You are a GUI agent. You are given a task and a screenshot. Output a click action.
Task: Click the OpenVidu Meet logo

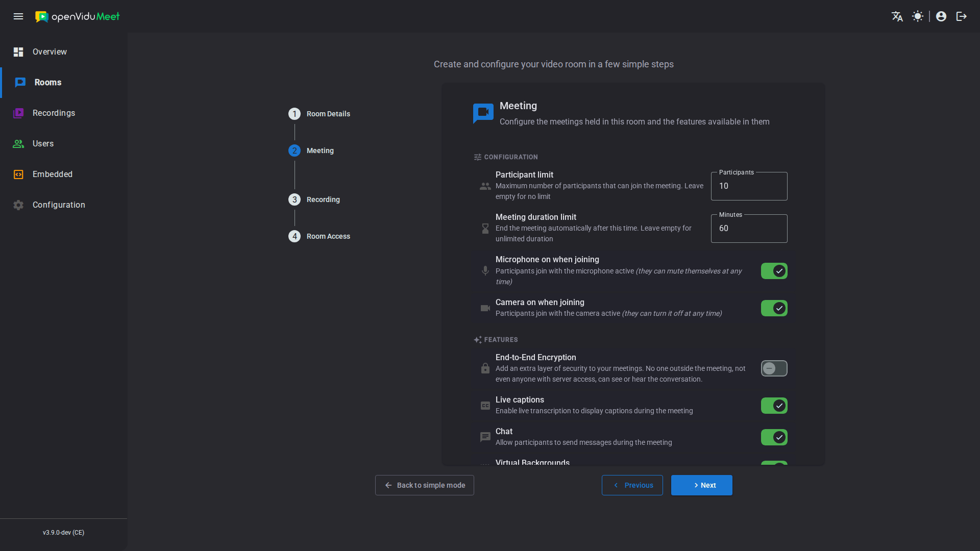click(x=77, y=16)
